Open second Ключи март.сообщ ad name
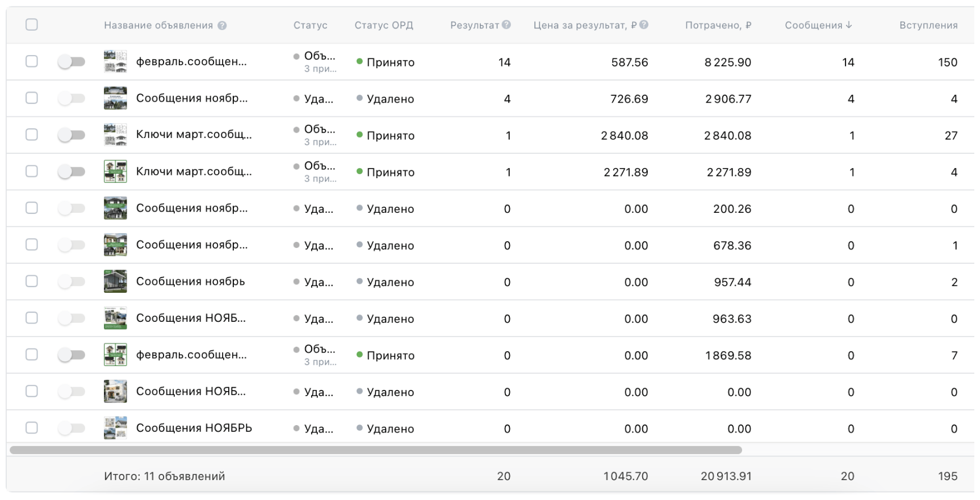This screenshot has width=980, height=500. (194, 171)
